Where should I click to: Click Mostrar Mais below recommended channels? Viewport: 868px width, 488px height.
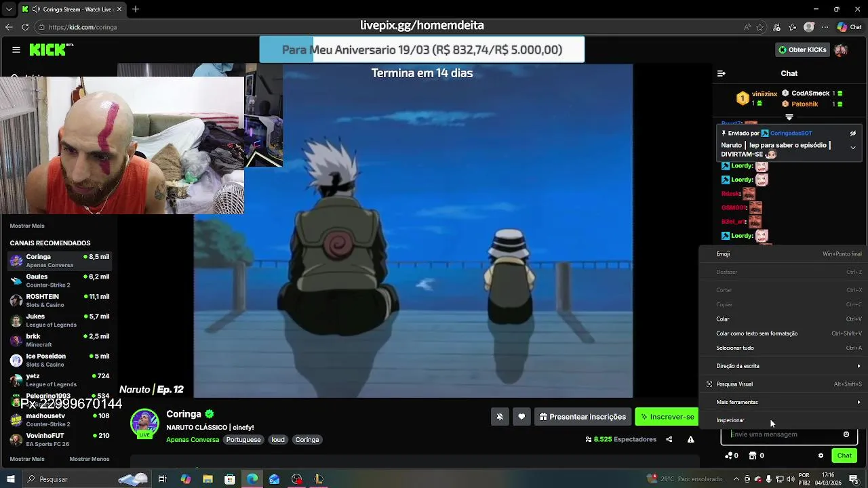coord(27,459)
